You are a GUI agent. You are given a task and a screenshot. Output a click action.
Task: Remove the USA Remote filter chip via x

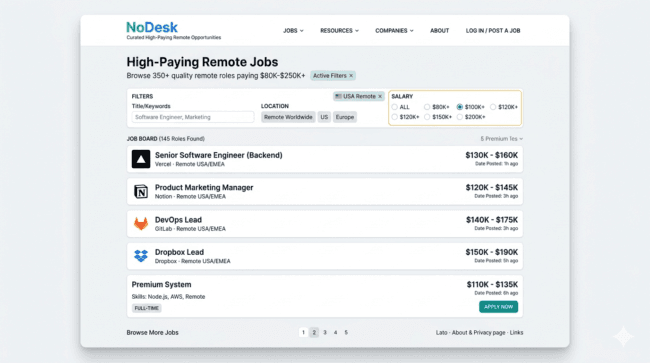tap(380, 97)
